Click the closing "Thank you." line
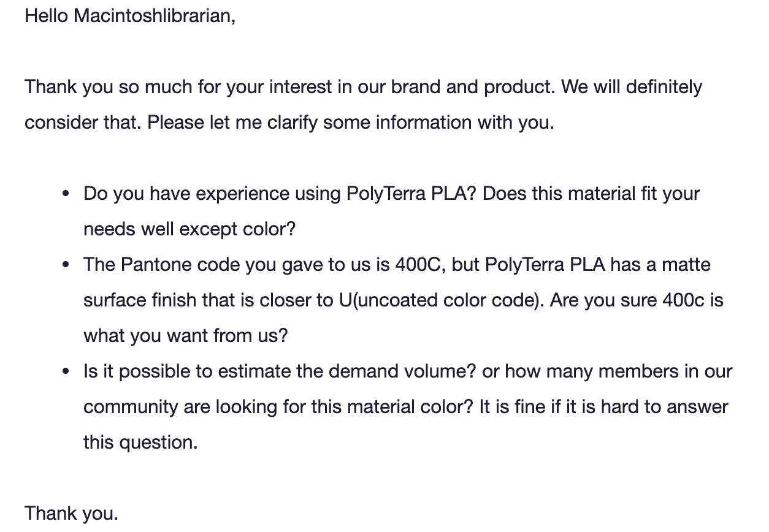 (71, 514)
